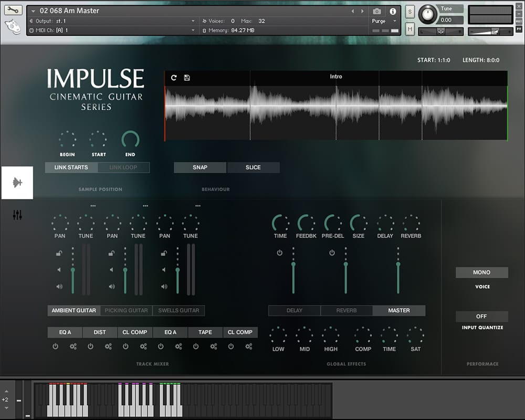Toggle the delay effect power switch
This screenshot has width=525, height=420.
(279, 253)
